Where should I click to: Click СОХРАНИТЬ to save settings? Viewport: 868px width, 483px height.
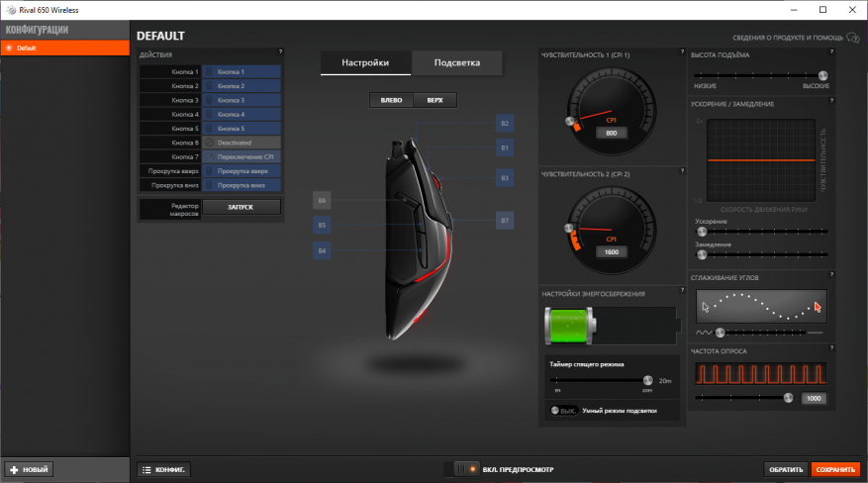[835, 469]
